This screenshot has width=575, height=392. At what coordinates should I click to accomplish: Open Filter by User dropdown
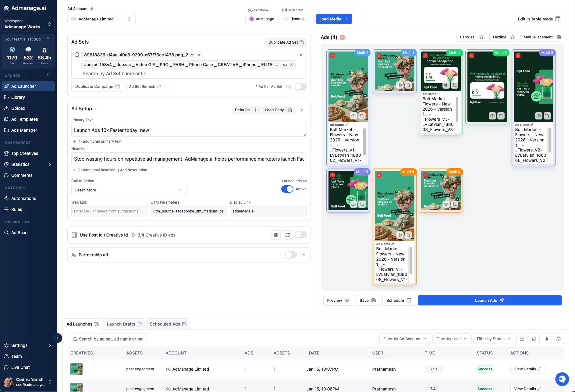pos(452,339)
